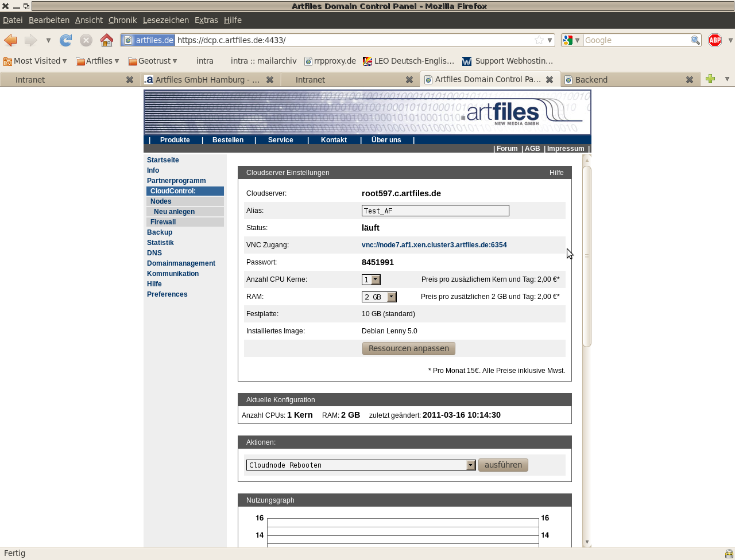Click the page vertical scrollbar thumb
735x560 pixels.
pyautogui.click(x=587, y=256)
